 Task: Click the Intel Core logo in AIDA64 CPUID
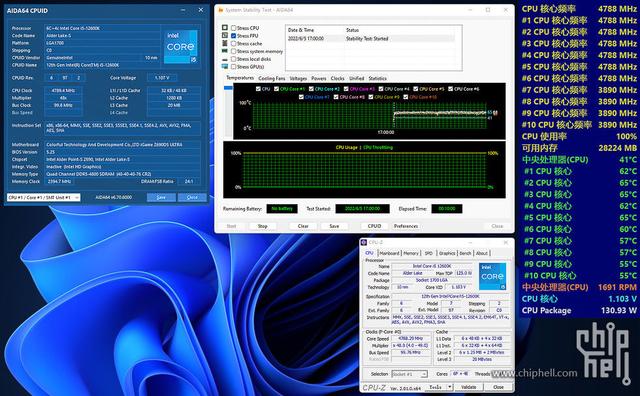[180, 46]
